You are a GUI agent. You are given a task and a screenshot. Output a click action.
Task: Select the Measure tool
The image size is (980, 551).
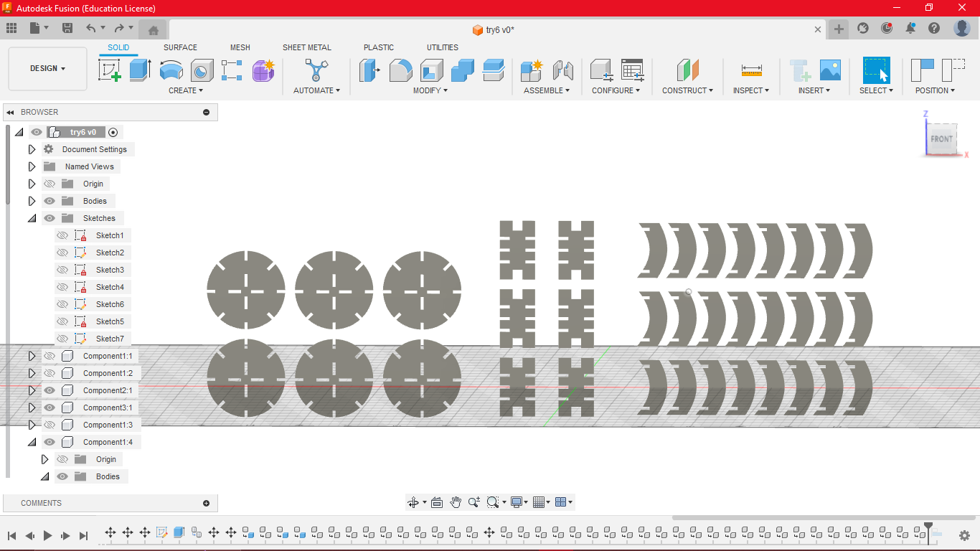pyautogui.click(x=752, y=70)
